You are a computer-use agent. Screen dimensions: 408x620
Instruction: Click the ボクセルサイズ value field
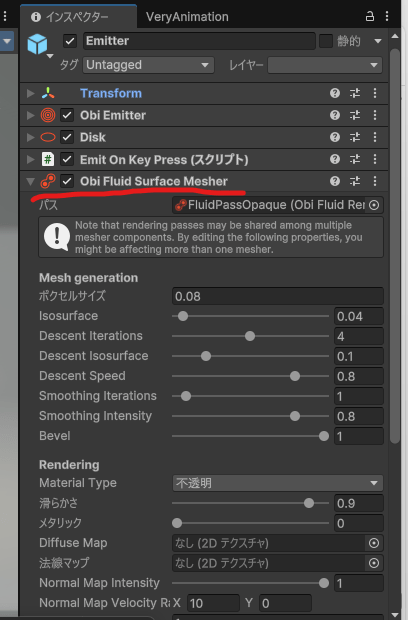(x=278, y=296)
